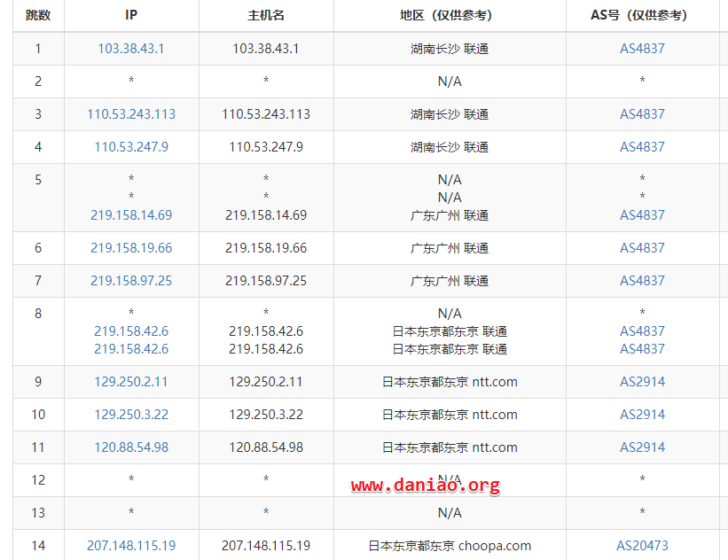This screenshot has height=560, width=728.
Task: Select hostname cell 110.53.243.113
Action: click(x=265, y=114)
